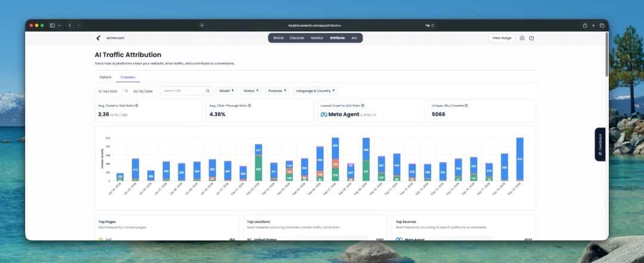Click the Safari share icon
The width and height of the screenshot is (644, 263).
[585, 26]
